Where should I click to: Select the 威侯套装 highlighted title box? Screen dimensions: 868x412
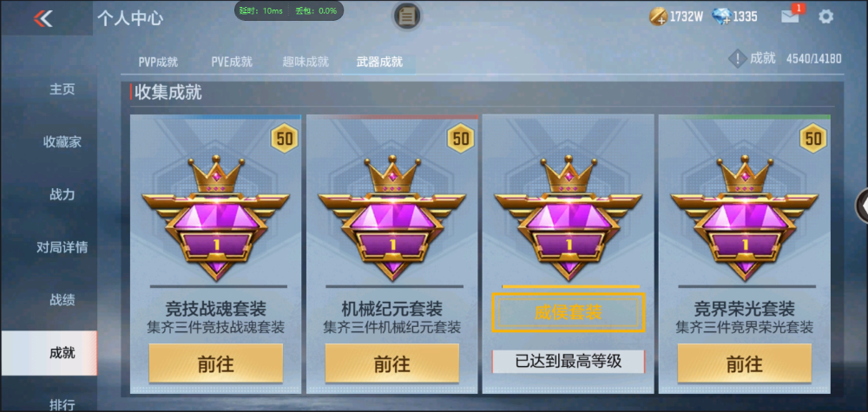(569, 312)
